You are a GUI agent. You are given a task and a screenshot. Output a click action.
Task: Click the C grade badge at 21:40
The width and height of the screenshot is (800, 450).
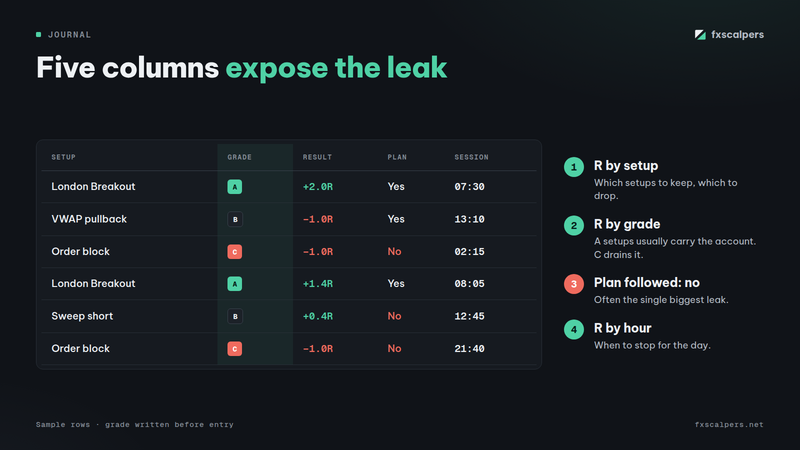click(x=235, y=348)
